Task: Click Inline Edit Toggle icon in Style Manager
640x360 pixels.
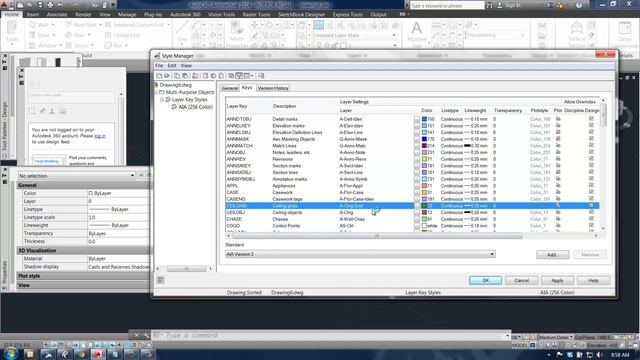Action: (x=262, y=76)
